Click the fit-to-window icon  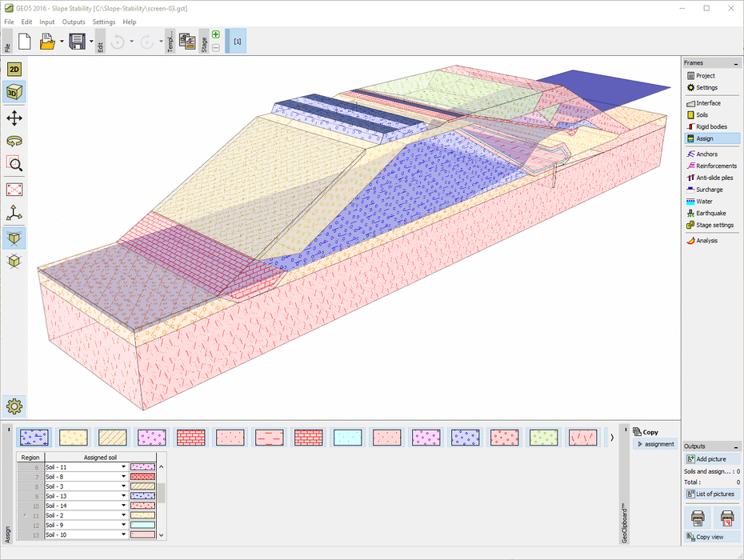pyautogui.click(x=13, y=190)
